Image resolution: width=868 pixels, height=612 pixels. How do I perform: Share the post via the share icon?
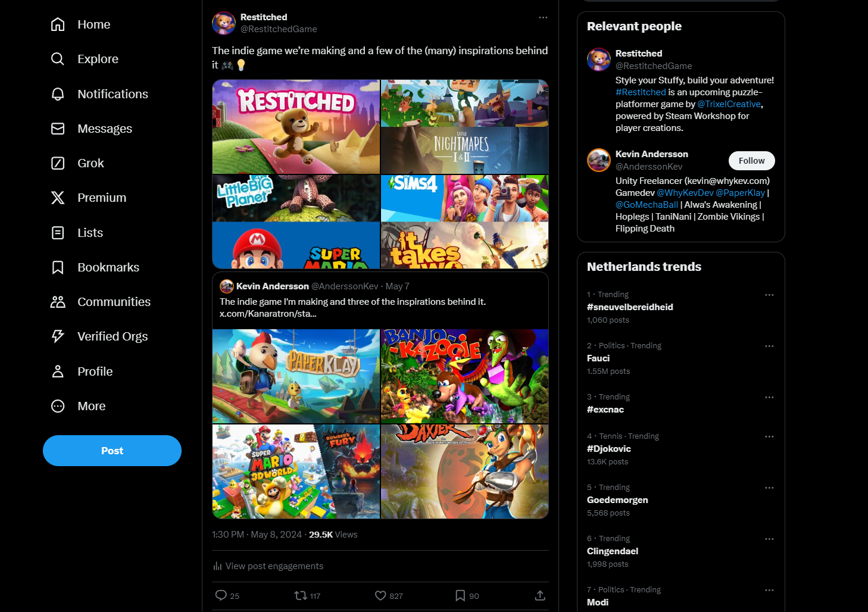(x=540, y=595)
